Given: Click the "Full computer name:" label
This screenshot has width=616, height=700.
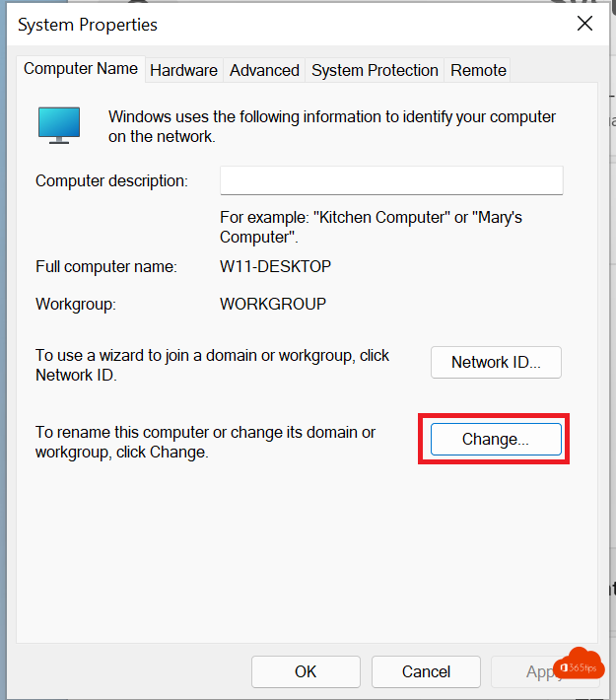Looking at the screenshot, I should click(106, 266).
